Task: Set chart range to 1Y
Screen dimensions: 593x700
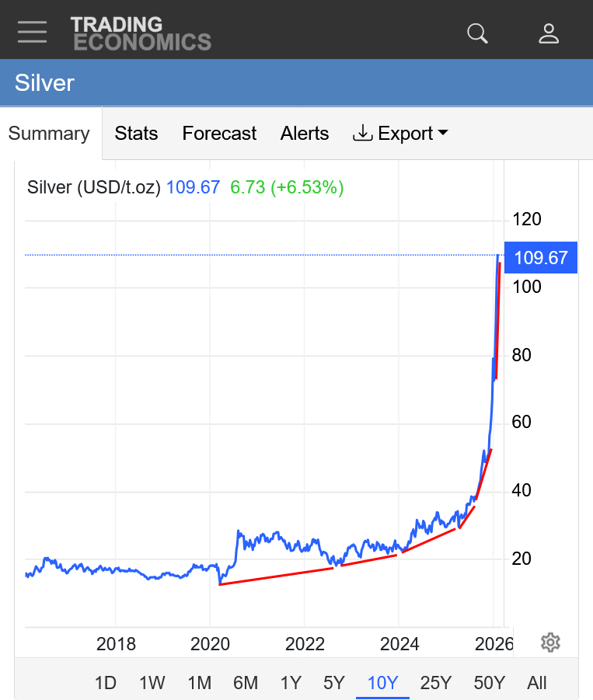Action: pos(291,683)
